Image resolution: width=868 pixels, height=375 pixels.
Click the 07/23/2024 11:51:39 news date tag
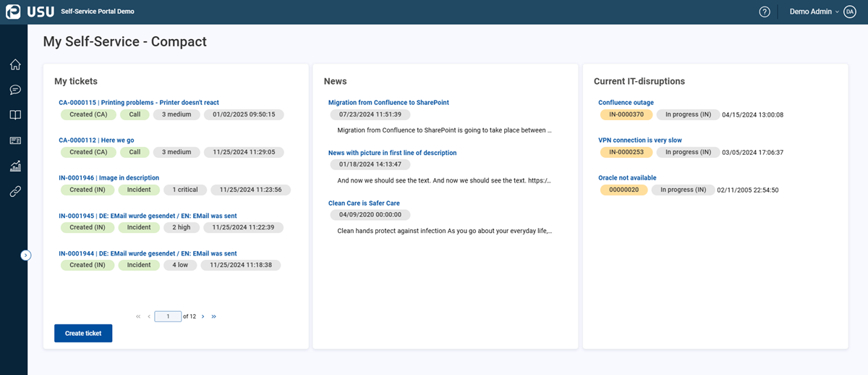370,114
